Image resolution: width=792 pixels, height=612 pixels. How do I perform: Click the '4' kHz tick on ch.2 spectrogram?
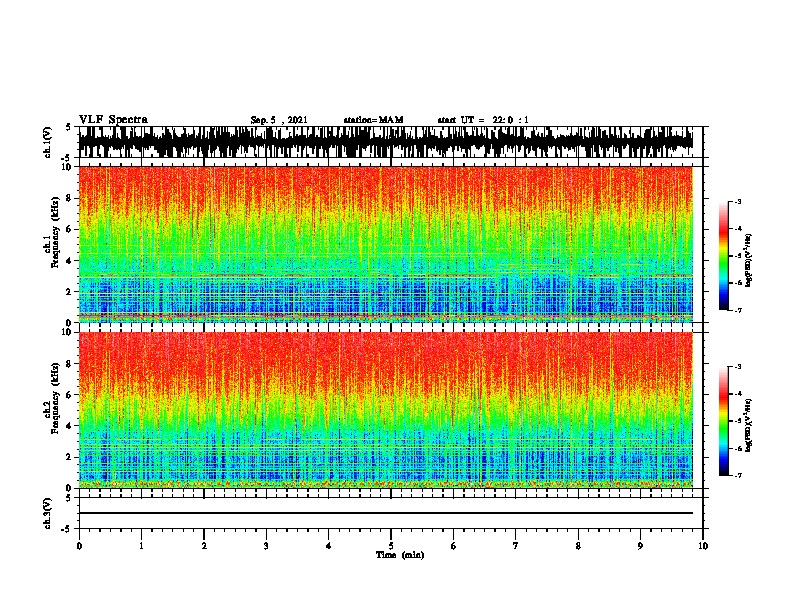click(70, 426)
